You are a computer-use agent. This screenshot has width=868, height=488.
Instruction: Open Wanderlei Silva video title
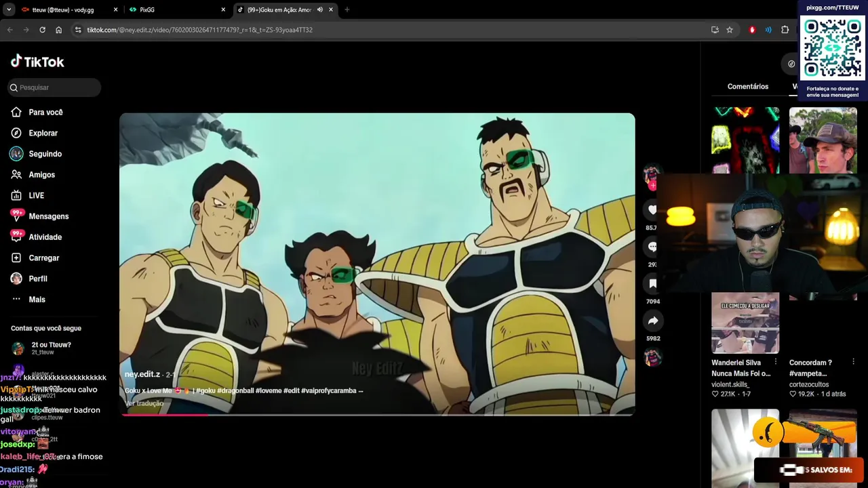741,368
